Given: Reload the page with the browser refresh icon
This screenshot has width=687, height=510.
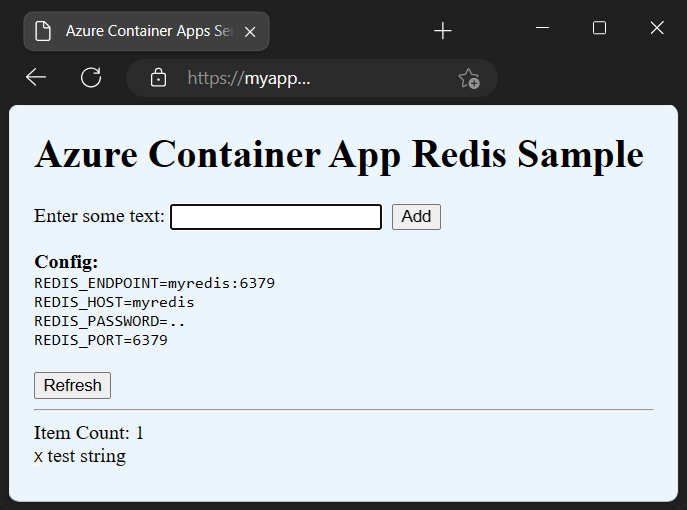Looking at the screenshot, I should coord(91,78).
